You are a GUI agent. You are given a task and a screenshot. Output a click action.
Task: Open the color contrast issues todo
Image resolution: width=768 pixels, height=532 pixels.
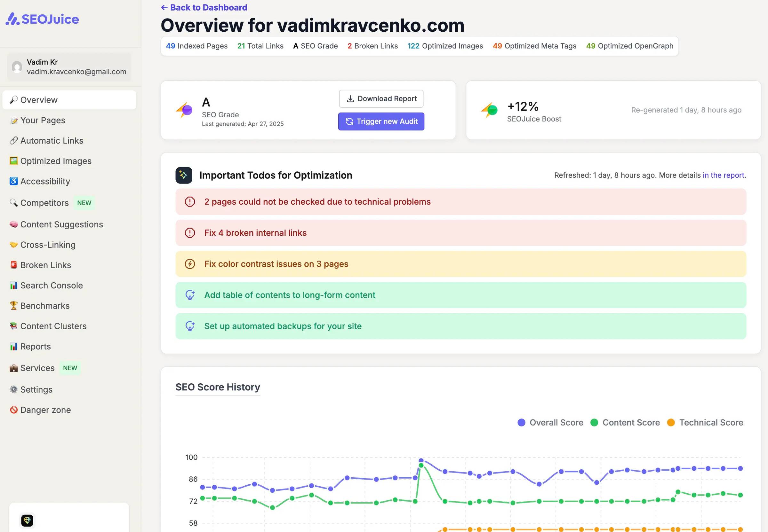tap(276, 264)
